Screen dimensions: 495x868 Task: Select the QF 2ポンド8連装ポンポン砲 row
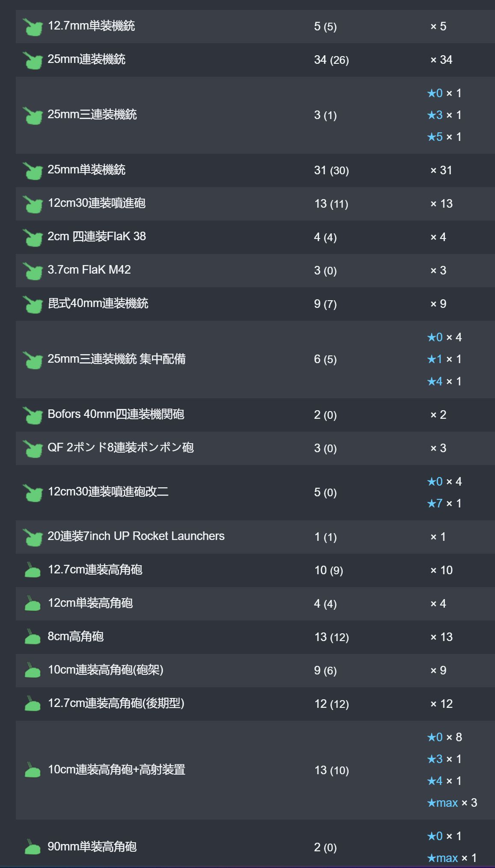tap(255, 448)
